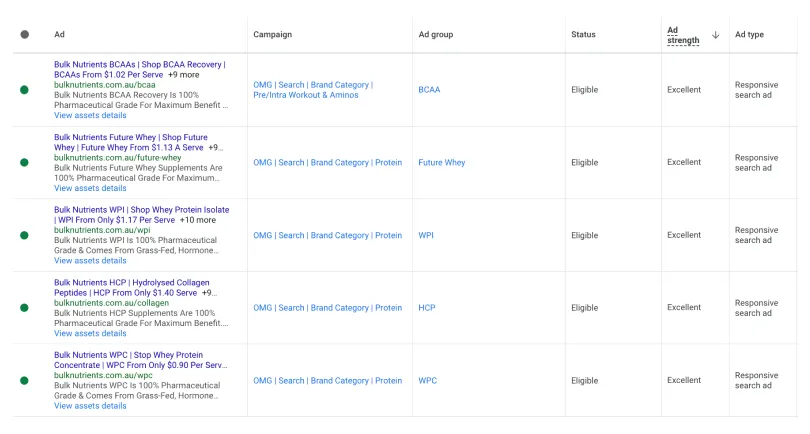Click Excellent ad strength in HCP row
810x434 pixels.
(x=684, y=307)
